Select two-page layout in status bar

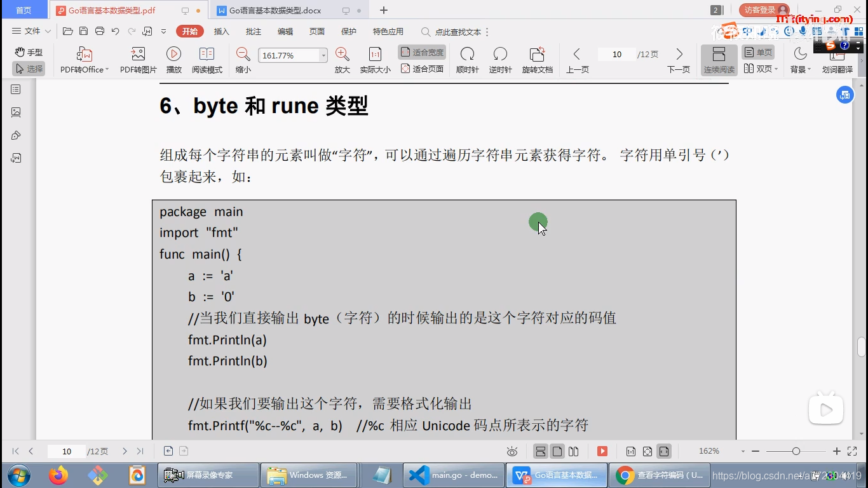click(574, 451)
